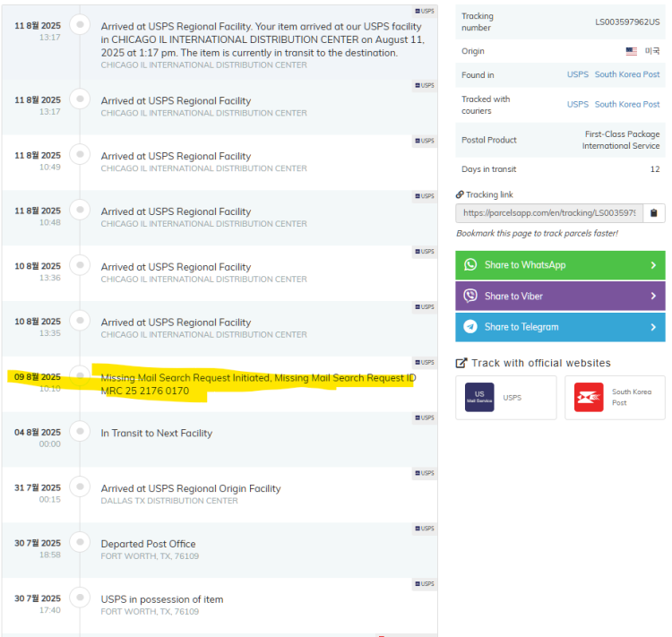
Task: Click timeline dot for 30 Jul 17:40 event
Action: point(80,597)
